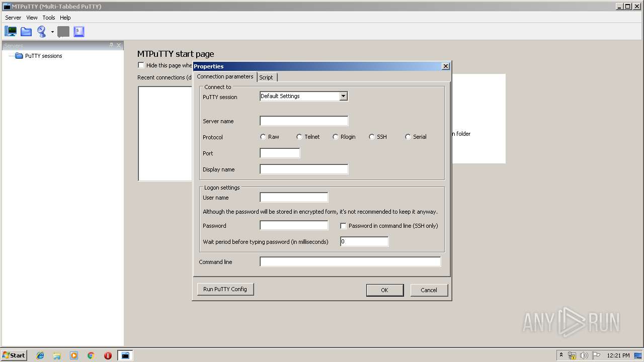
Task: Pin the Servers panel with pushpin icon
Action: [x=111, y=45]
